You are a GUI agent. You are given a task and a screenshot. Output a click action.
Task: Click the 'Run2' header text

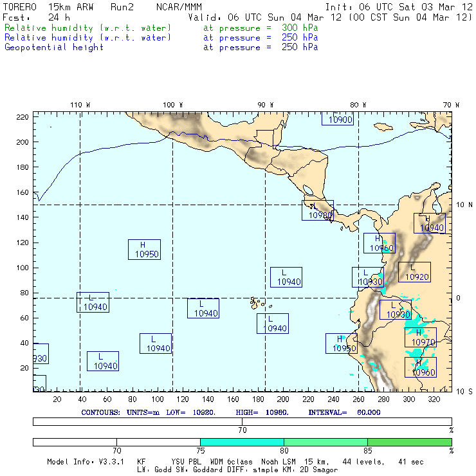click(x=122, y=7)
